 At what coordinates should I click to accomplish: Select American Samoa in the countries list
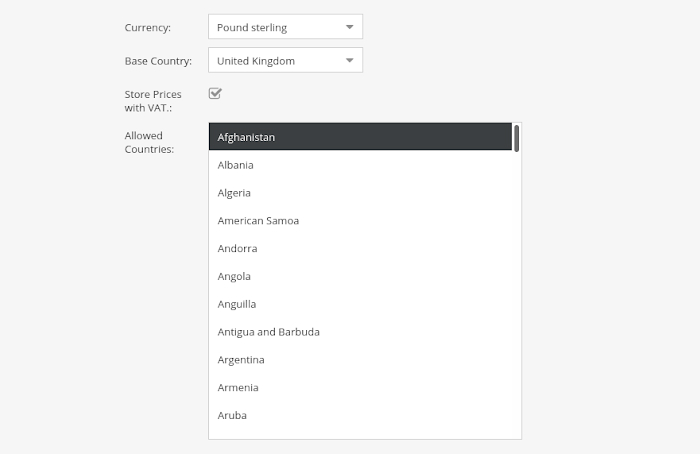[360, 221]
